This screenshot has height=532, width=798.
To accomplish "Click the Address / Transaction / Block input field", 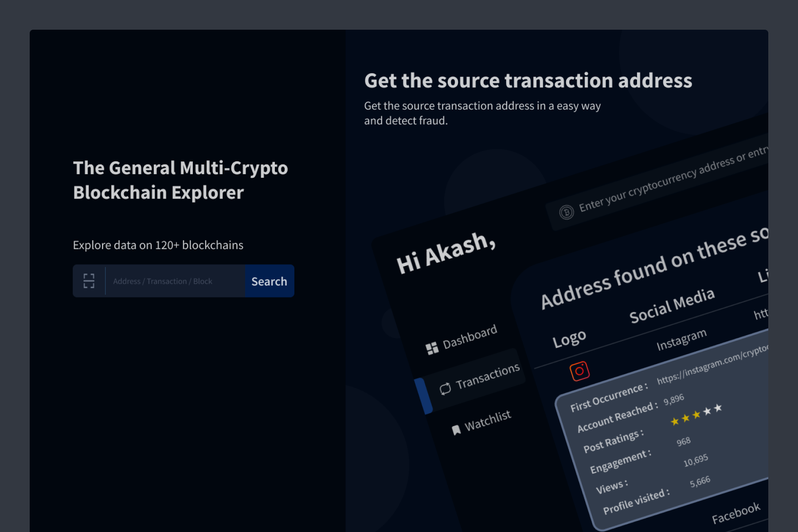I will point(174,281).
